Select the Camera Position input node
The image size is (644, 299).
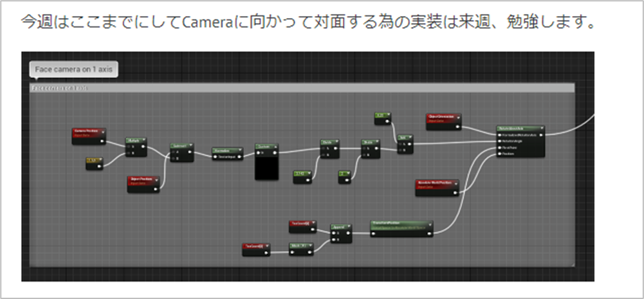pos(89,136)
